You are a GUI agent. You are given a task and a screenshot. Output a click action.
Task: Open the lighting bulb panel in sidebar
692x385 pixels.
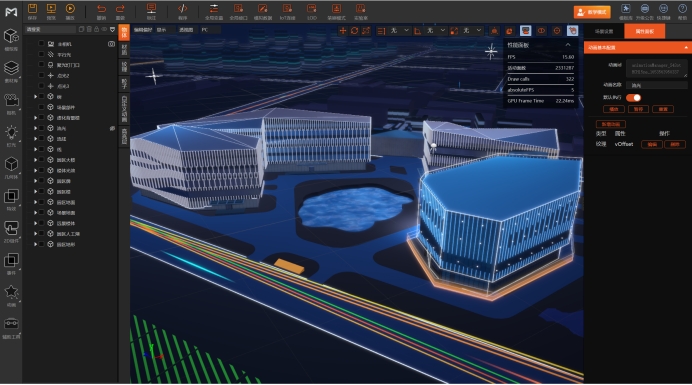pyautogui.click(x=11, y=132)
